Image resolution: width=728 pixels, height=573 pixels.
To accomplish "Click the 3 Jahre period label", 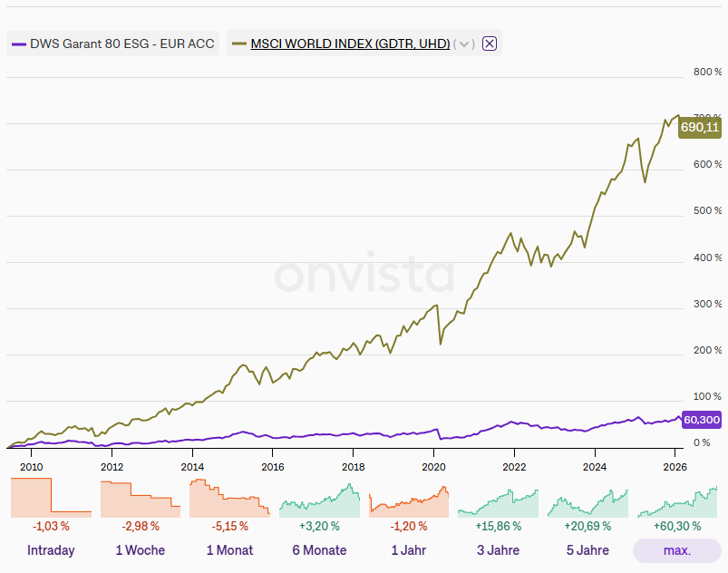I will click(498, 550).
